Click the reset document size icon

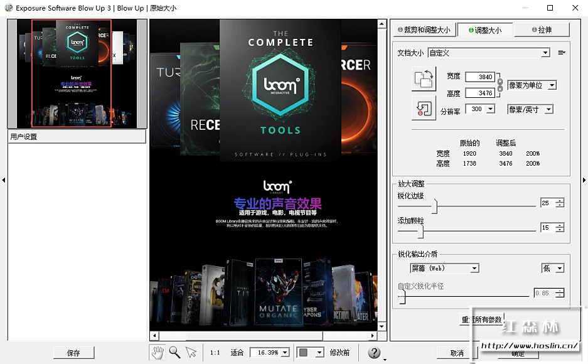424,108
